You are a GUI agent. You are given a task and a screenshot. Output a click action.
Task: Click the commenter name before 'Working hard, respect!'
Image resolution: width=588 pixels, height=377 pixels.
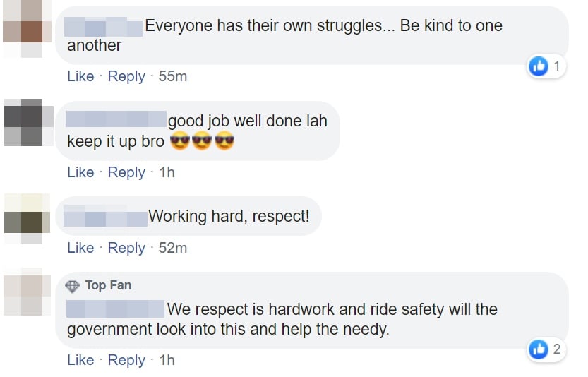click(104, 216)
